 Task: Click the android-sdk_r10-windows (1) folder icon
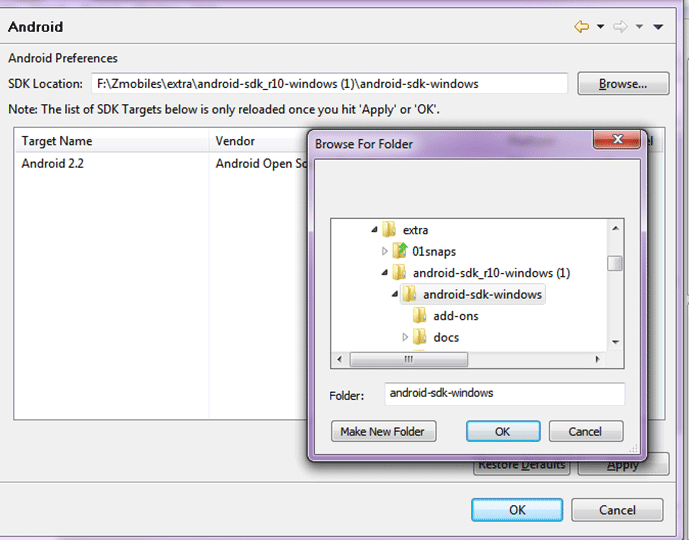[399, 272]
